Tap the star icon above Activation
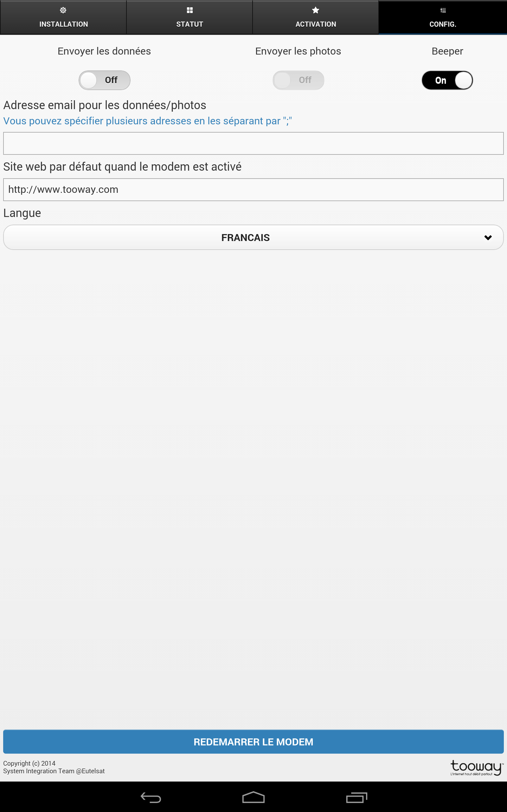507x812 pixels. pyautogui.click(x=316, y=10)
